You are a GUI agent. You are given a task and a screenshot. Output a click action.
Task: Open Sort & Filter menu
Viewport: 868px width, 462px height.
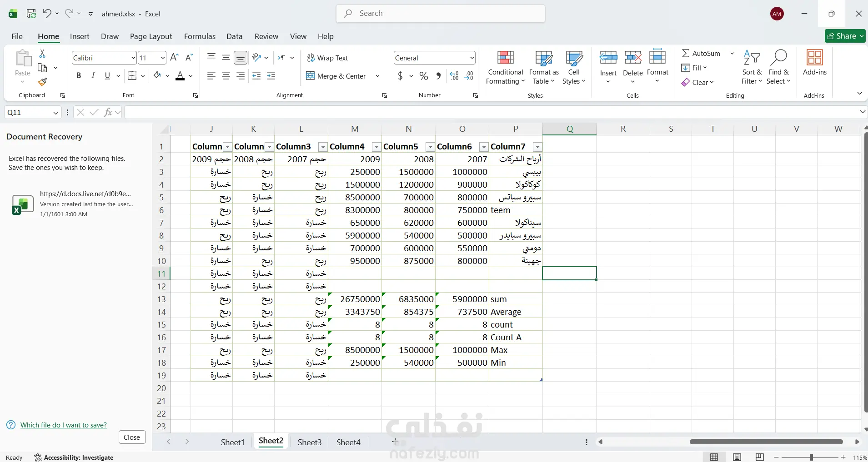752,67
